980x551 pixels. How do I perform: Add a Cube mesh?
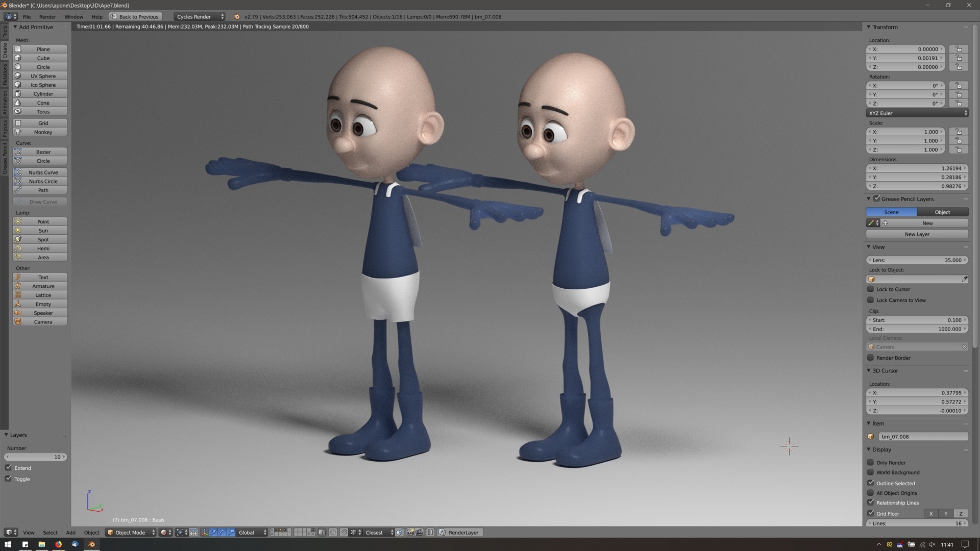pyautogui.click(x=40, y=58)
